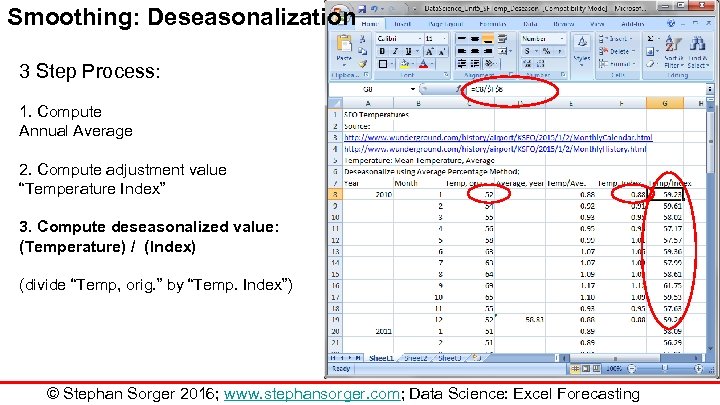Switch to Page Layout view in the status bar

tap(585, 369)
